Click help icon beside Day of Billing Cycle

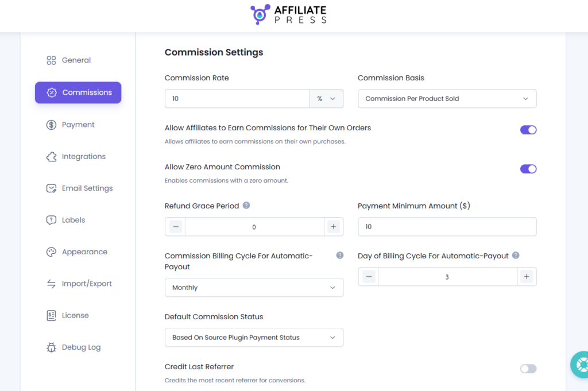pos(516,255)
